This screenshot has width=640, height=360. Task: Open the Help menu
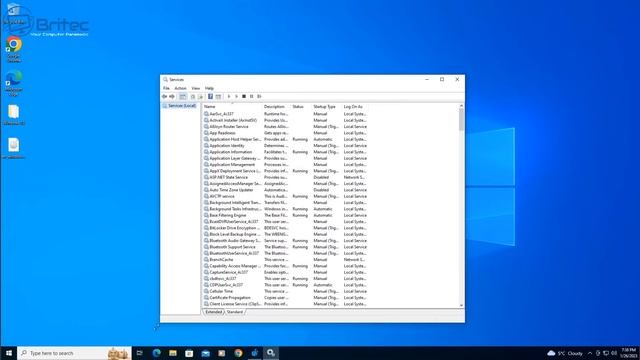pos(209,88)
